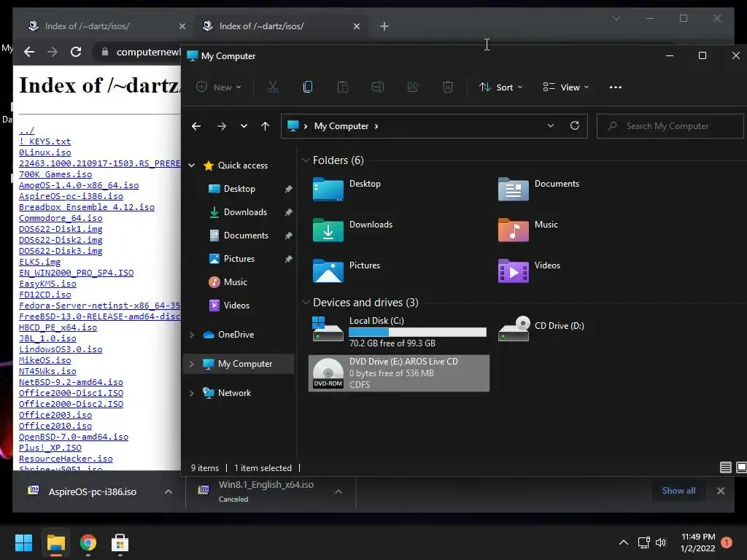This screenshot has height=560, width=747.
Task: Go back in My Computer window
Action: (196, 126)
